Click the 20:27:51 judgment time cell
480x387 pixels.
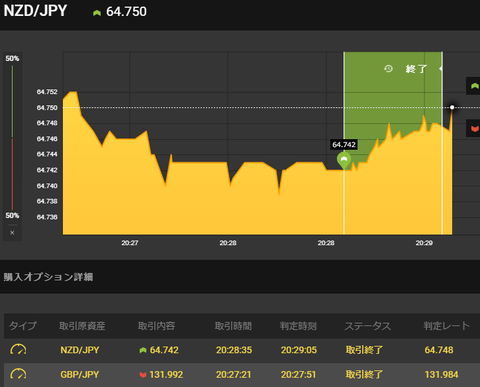tap(298, 375)
